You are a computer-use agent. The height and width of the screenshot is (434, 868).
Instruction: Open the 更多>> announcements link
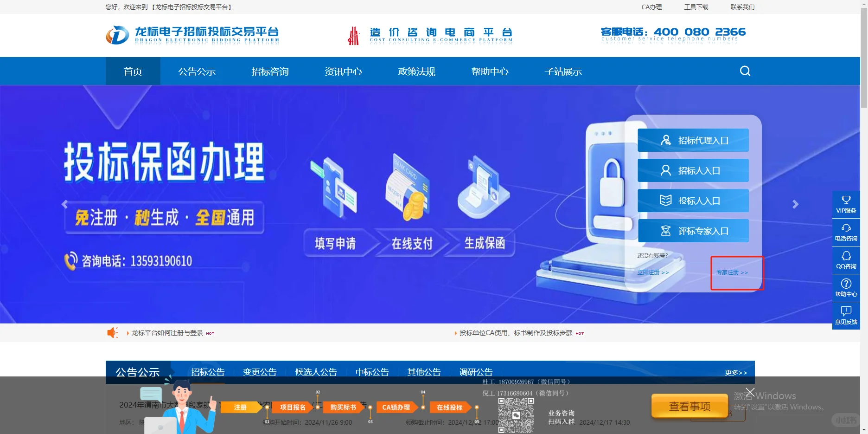tap(736, 372)
